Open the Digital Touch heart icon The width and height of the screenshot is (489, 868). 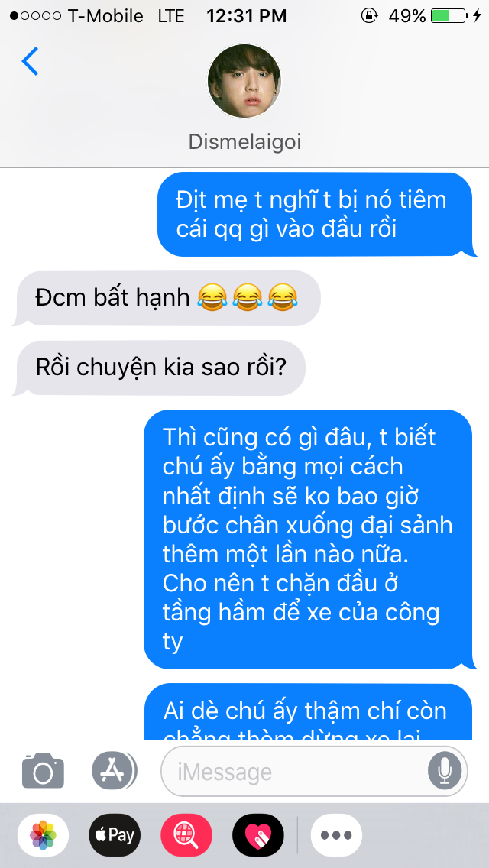(x=258, y=835)
